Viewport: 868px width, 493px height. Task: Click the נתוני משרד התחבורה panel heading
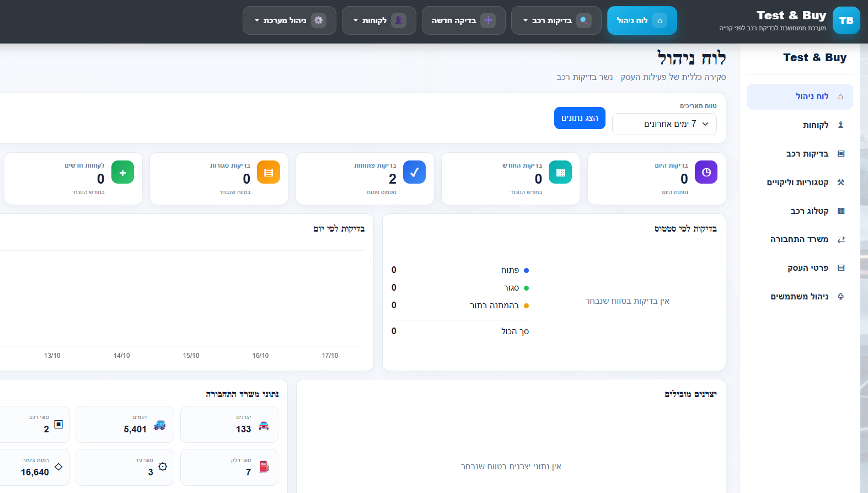coord(242,394)
